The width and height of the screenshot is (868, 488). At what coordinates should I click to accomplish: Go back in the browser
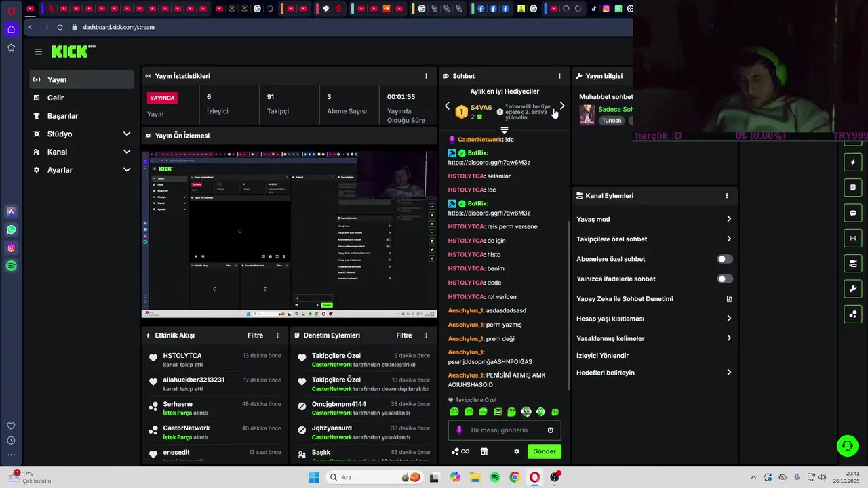(x=31, y=27)
